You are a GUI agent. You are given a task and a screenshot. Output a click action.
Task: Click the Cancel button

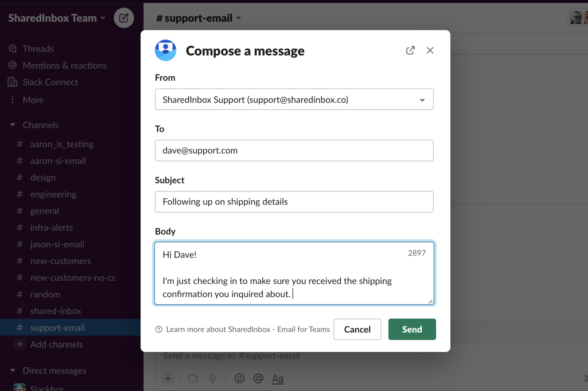point(357,329)
